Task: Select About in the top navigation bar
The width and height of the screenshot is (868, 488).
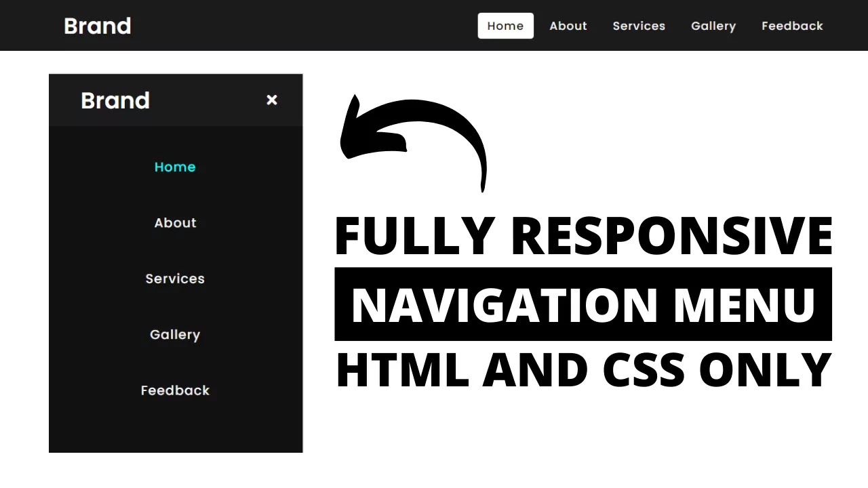Action: (568, 26)
